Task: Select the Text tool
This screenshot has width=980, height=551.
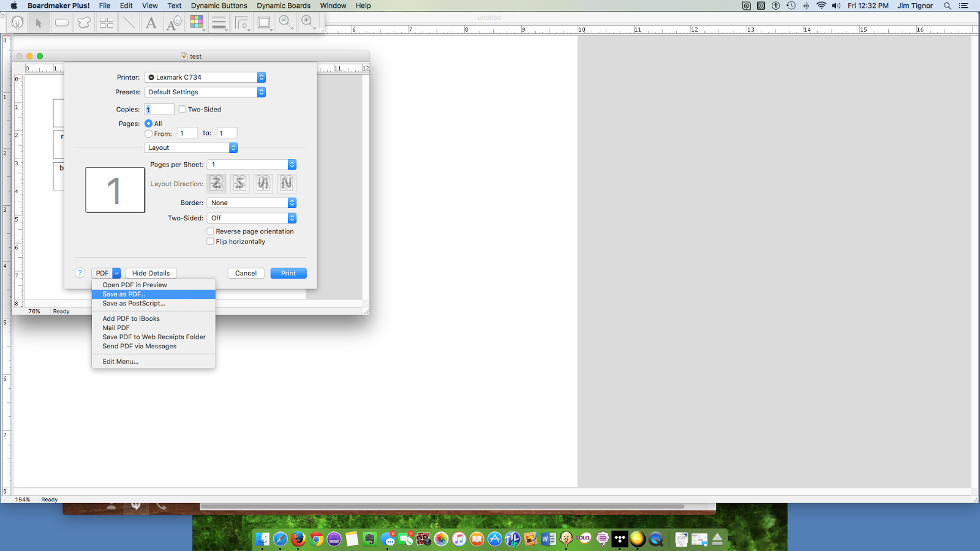Action: [151, 22]
